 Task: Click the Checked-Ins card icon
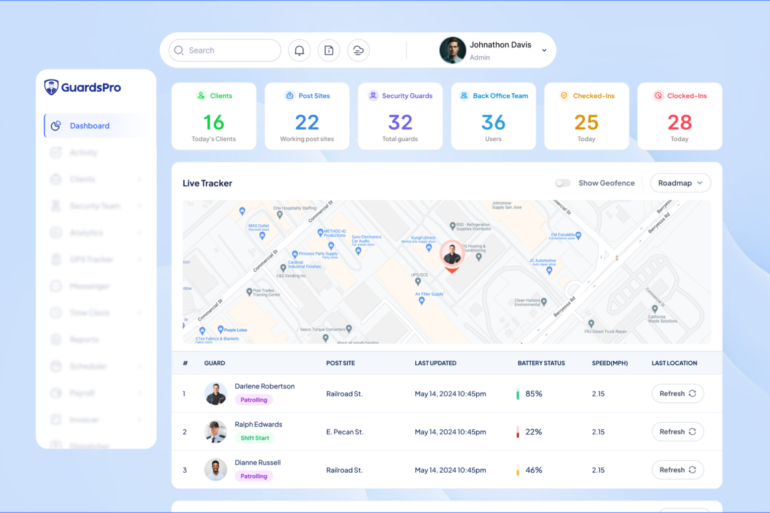pyautogui.click(x=564, y=96)
